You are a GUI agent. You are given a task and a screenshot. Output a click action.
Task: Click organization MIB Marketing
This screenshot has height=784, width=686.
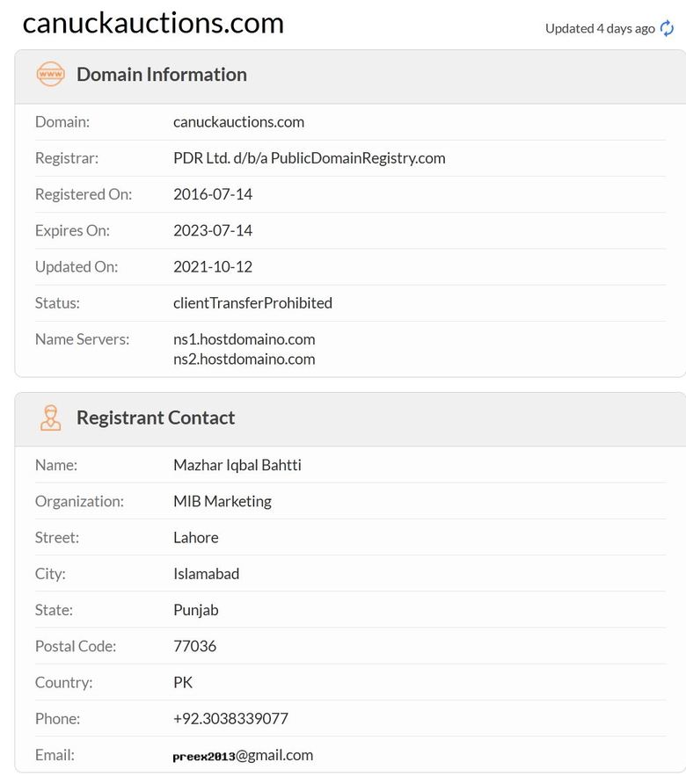[223, 501]
